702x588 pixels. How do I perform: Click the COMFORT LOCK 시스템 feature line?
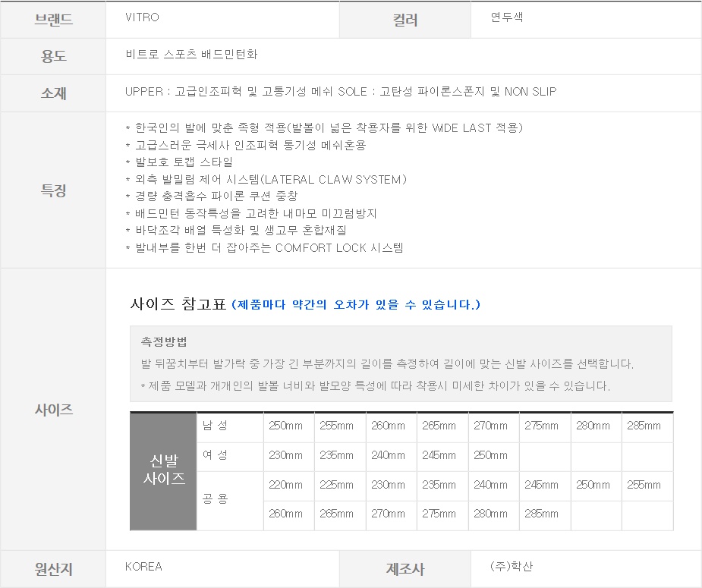tap(264, 247)
